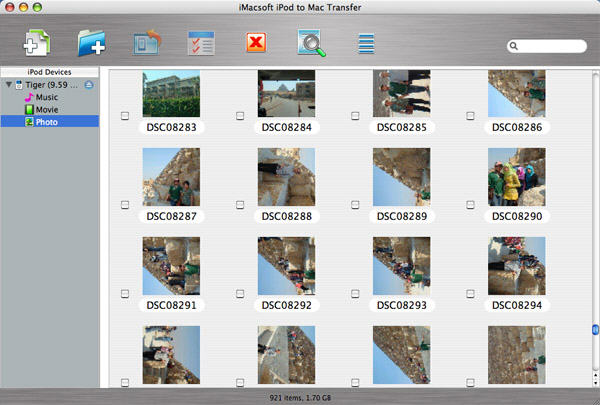Click the magnifier preview search icon
600x405 pixels.
(x=311, y=43)
